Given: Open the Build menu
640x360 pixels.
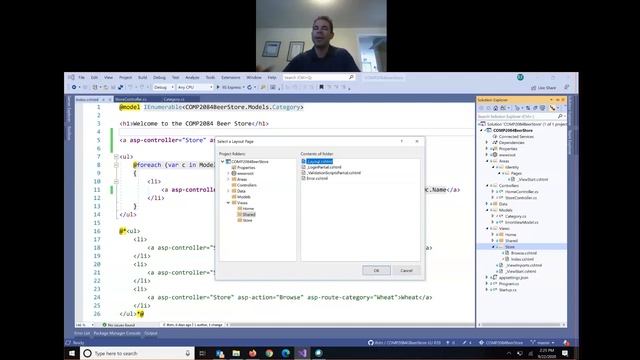Looking at the screenshot, I should (142, 77).
